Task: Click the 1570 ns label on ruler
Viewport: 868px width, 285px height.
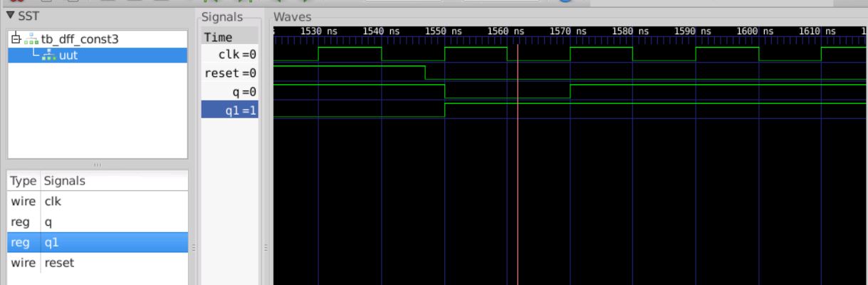Action: coord(570,31)
